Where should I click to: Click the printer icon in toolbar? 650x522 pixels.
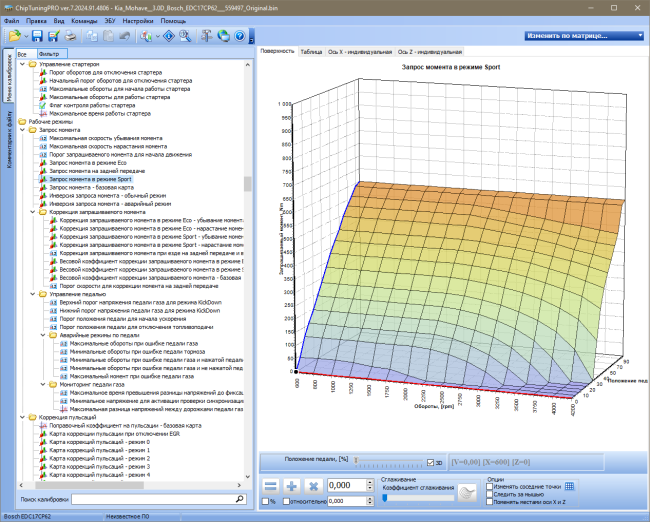(70, 36)
